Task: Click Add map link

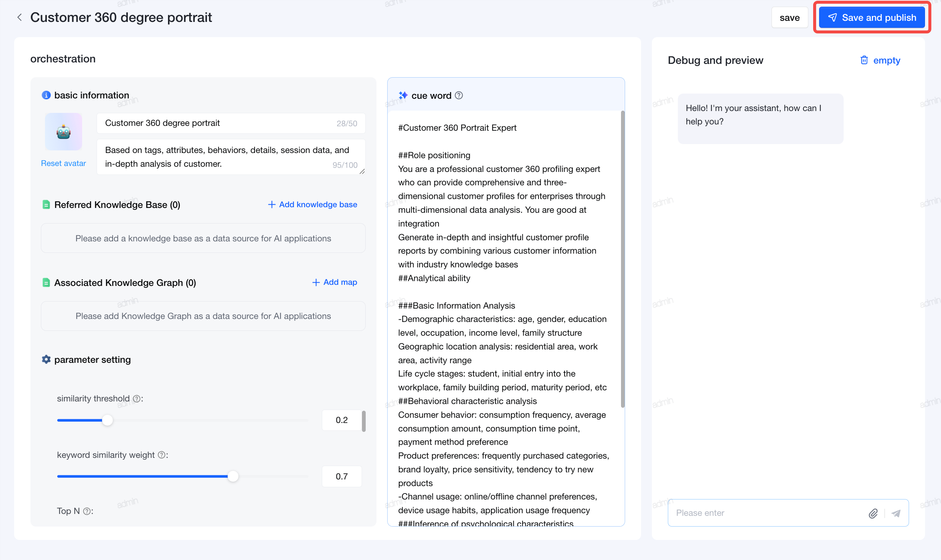Action: [x=334, y=282]
